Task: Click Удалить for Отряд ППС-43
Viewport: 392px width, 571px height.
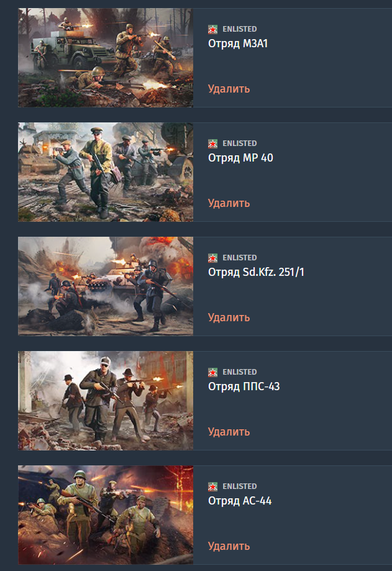Action: click(x=229, y=432)
